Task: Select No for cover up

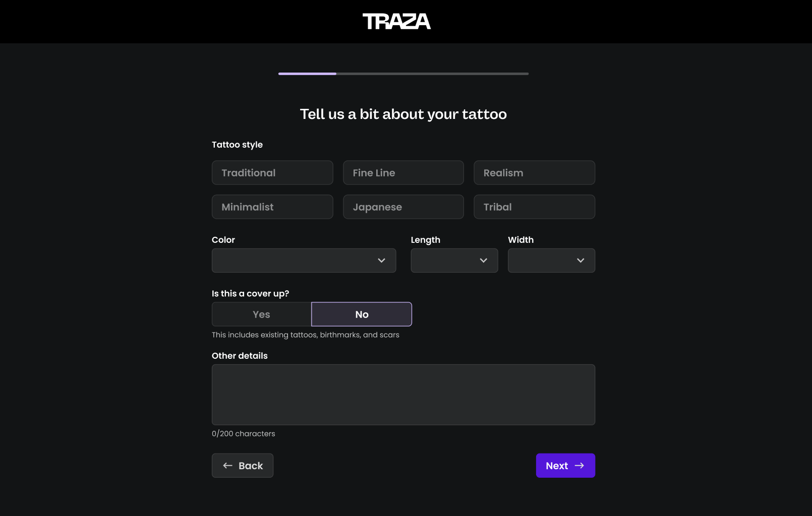Action: [362, 314]
